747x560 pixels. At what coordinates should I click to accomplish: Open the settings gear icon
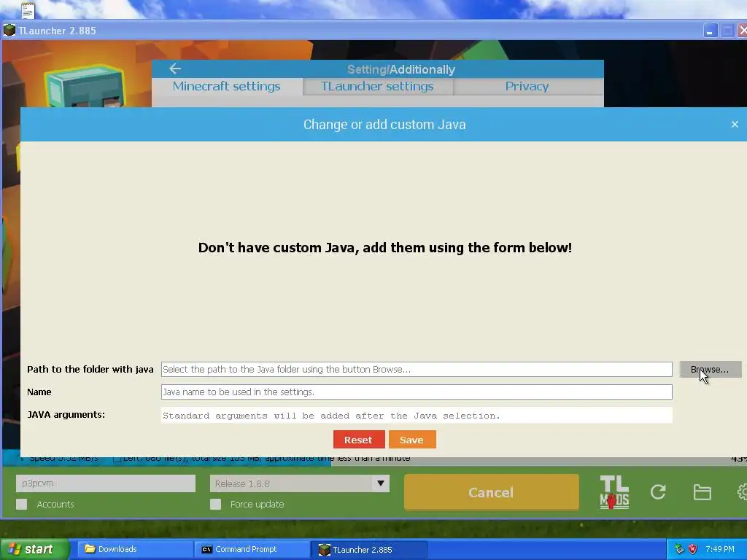click(x=742, y=492)
